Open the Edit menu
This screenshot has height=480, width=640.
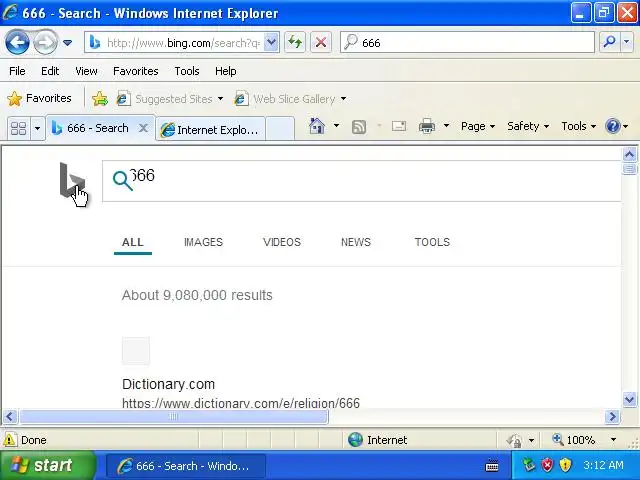[x=50, y=71]
